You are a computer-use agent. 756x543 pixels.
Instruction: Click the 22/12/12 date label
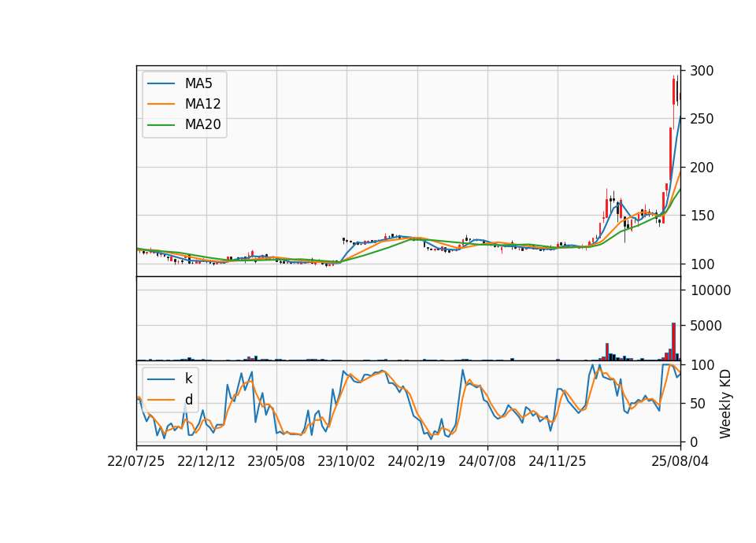(206, 462)
